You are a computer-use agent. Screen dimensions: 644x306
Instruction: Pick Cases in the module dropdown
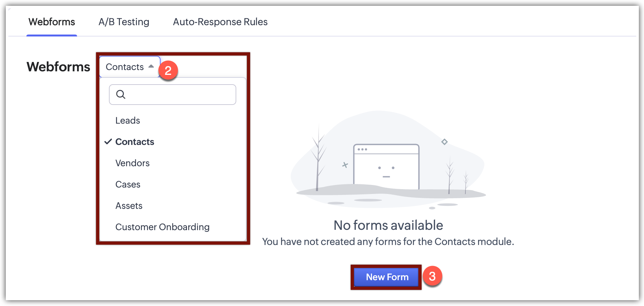pyautogui.click(x=128, y=184)
